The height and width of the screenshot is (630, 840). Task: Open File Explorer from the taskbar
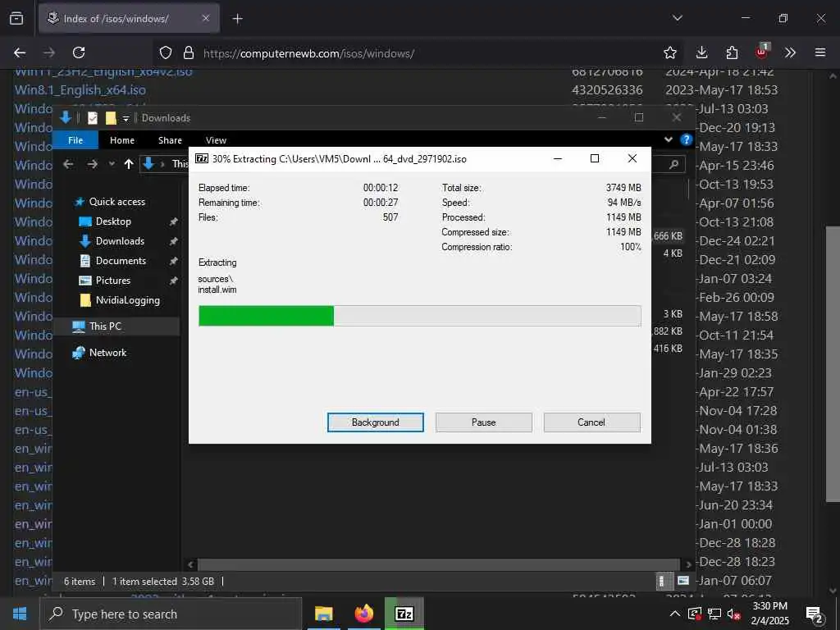pyautogui.click(x=323, y=614)
